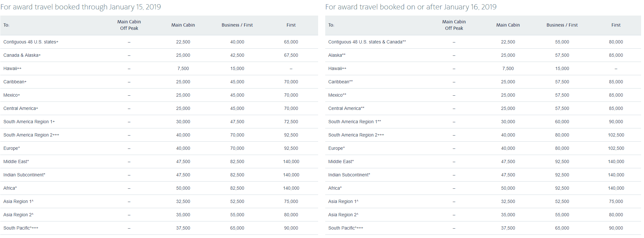Viewport: 644px width, 238px height.
Task: Click 25,000 Main Cabin in Mexico+ row
Action: pyautogui.click(x=183, y=95)
